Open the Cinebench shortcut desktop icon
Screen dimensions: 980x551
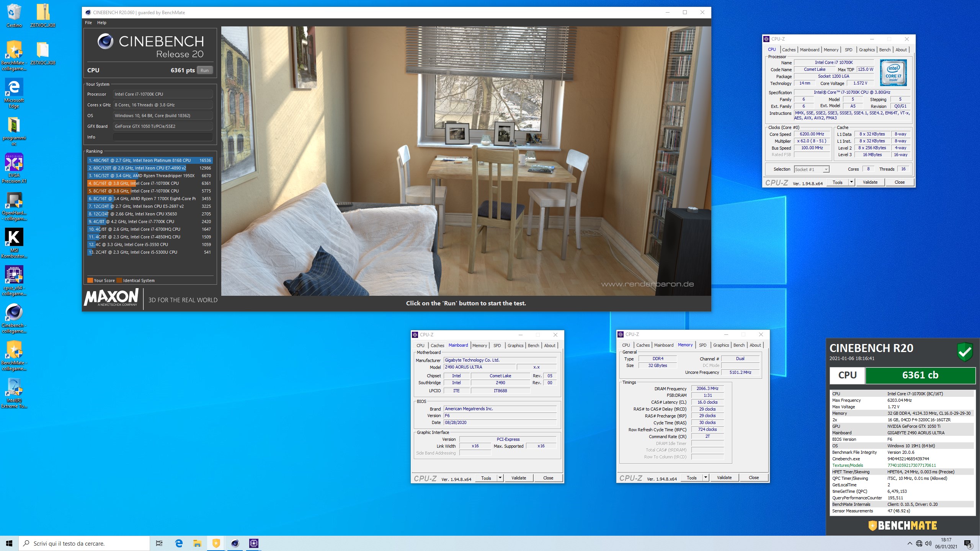pos(14,318)
